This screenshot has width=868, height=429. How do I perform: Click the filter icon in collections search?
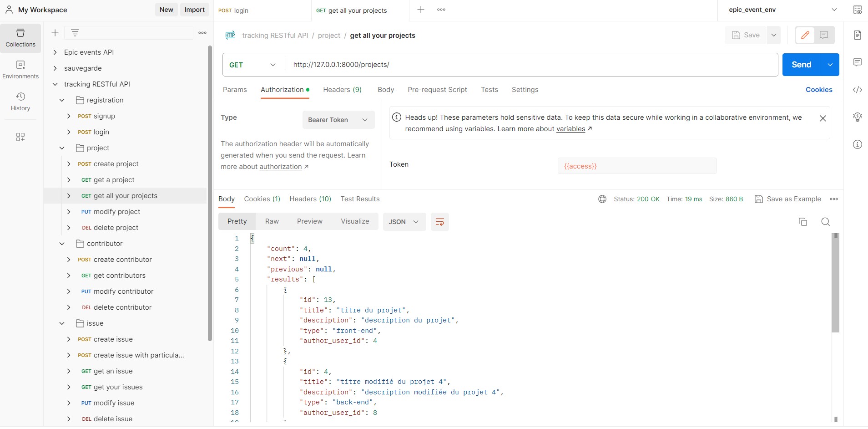click(x=75, y=33)
